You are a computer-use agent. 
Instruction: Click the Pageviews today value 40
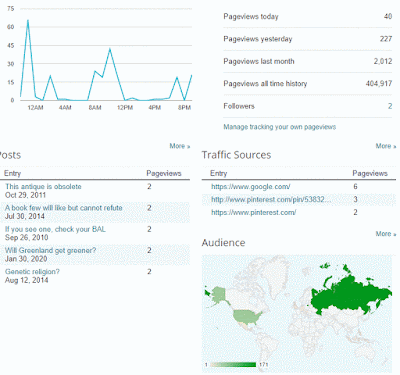(388, 16)
